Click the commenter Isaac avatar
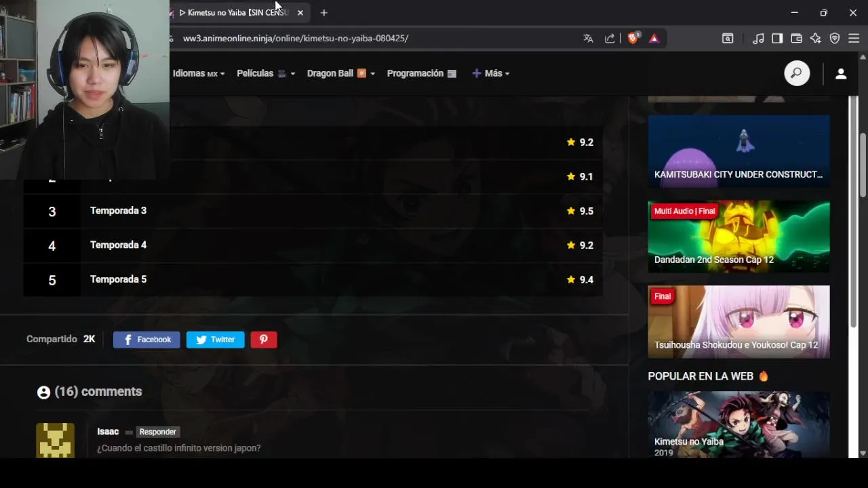The image size is (868, 488). click(55, 441)
